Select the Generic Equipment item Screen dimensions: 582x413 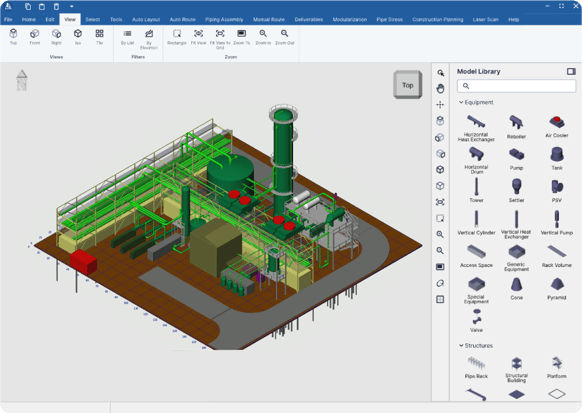pos(516,258)
